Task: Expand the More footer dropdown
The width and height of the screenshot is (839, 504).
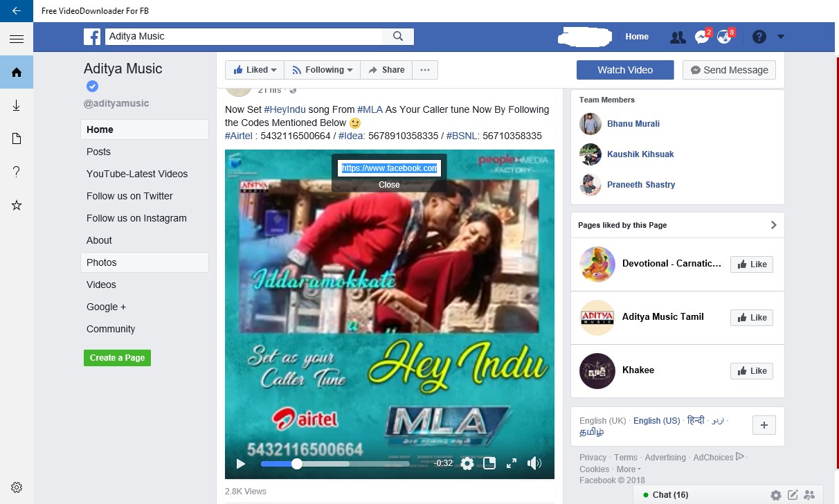Action: point(628,469)
